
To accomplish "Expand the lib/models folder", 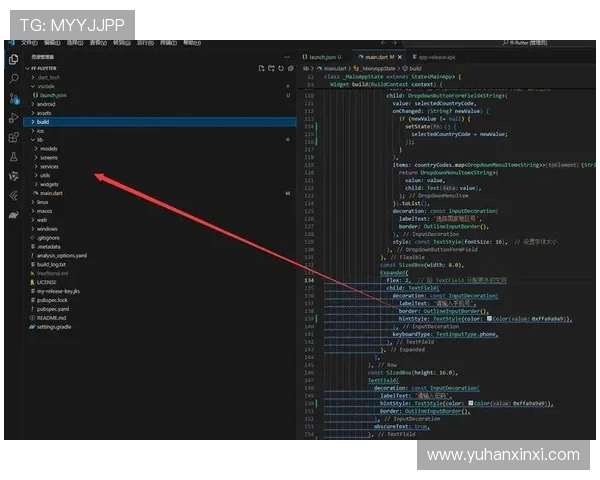I will 48,148.
